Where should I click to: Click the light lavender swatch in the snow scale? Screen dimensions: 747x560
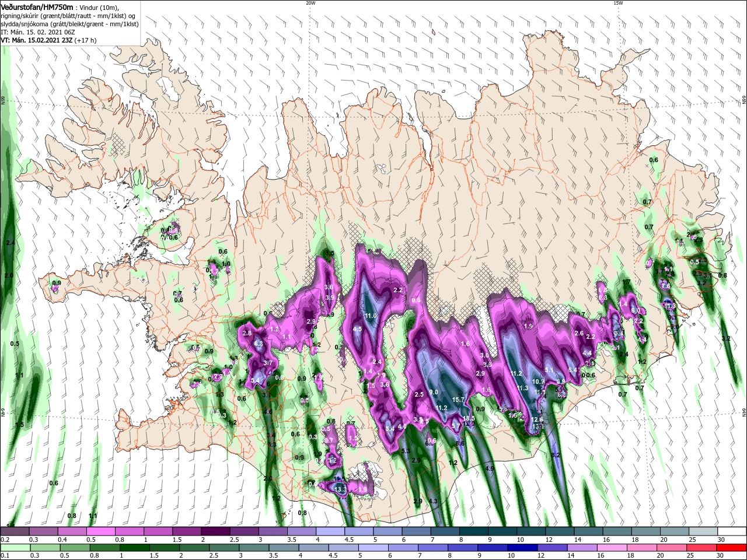coord(330,531)
